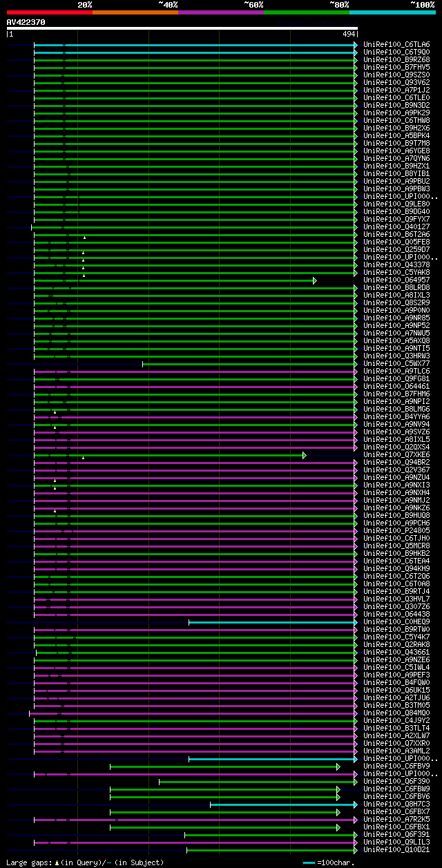Click the green ~80% legend color band
Image resolution: width=442 pixels, height=868 pixels.
point(306,12)
